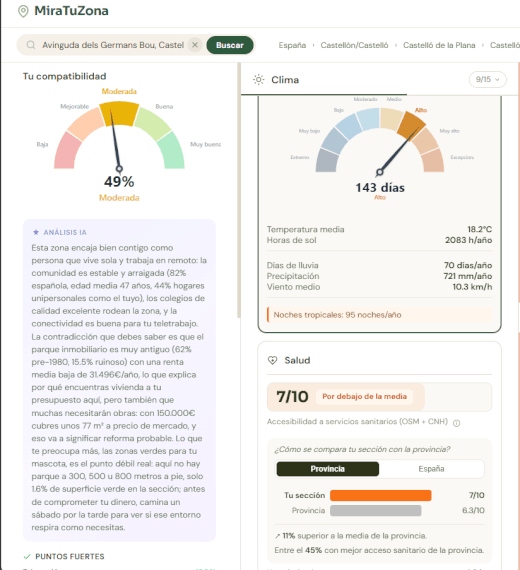Click the 2083 h/año value
520x570 pixels.
click(468, 240)
